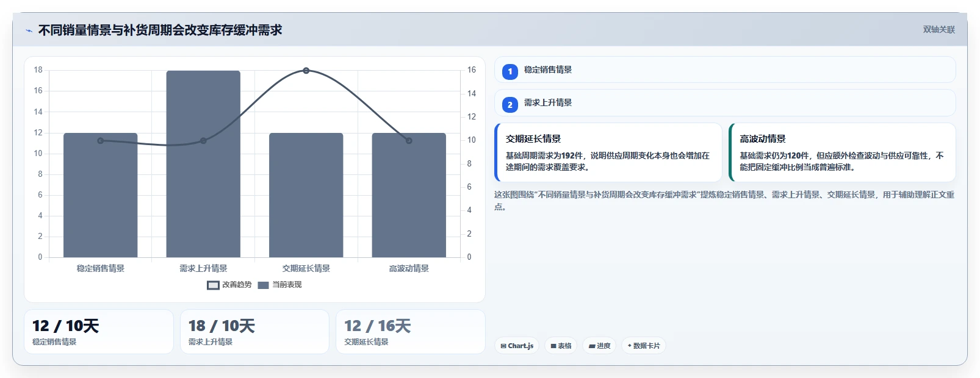Click the line point over 稳定销售情景

101,141
